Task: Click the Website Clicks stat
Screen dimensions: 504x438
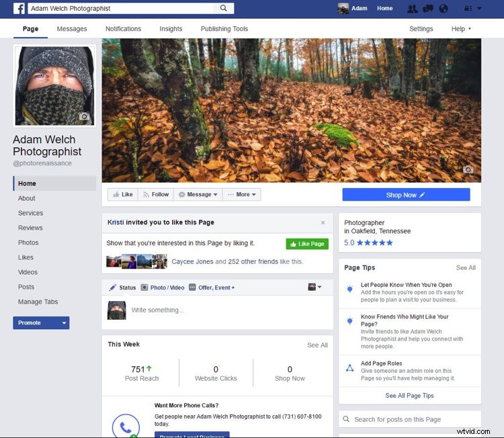Action: 216,374
